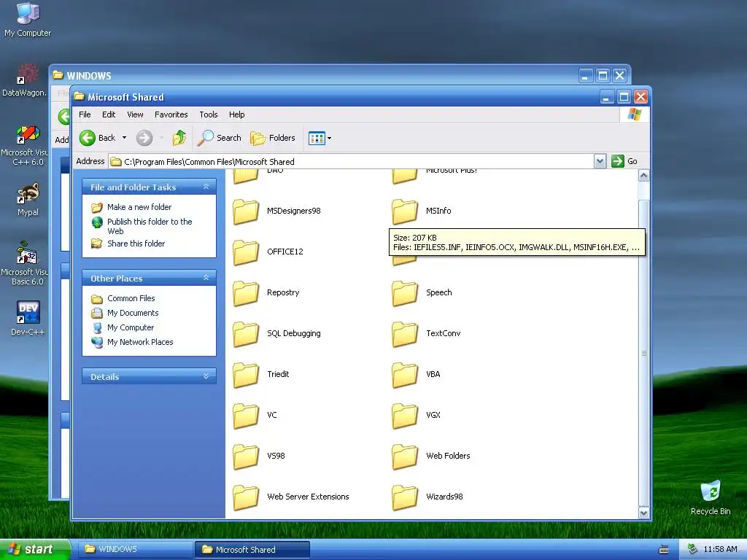Open the DataWagon desktop shortcut

point(25,80)
